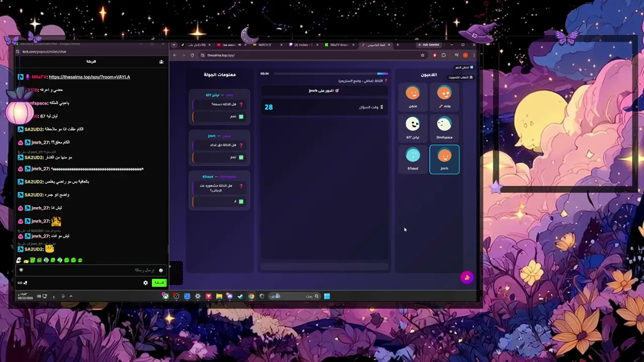Open the thesalma.top spy room link in chat

[x=89, y=77]
